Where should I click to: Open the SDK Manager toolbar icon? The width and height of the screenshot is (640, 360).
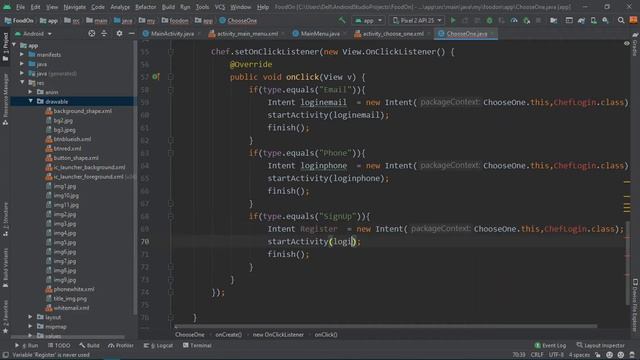click(x=606, y=20)
